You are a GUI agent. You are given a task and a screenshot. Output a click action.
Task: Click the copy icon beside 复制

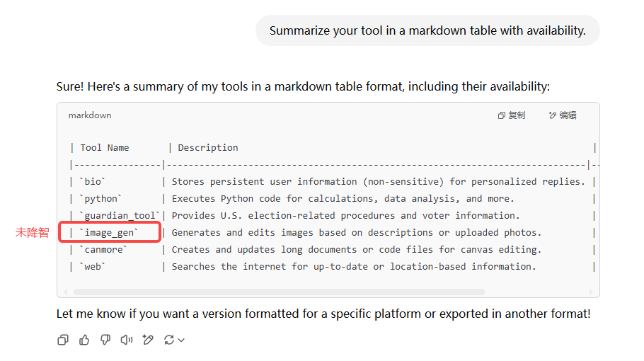coord(502,116)
